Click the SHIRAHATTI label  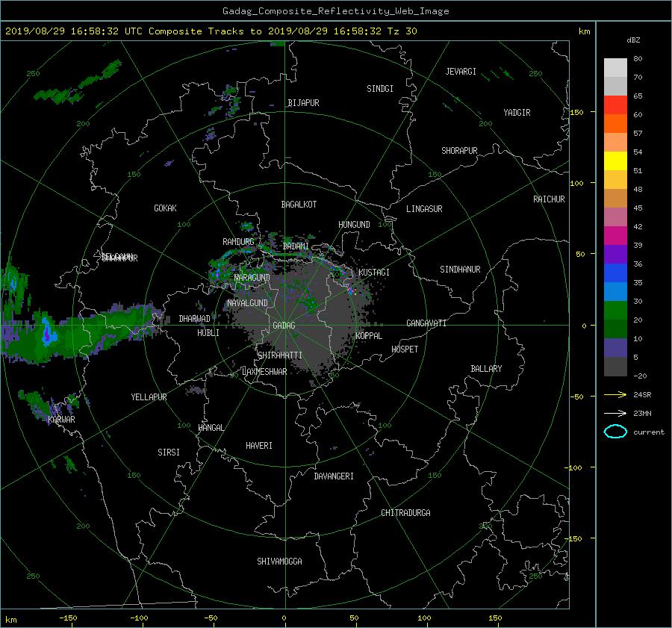pos(280,355)
